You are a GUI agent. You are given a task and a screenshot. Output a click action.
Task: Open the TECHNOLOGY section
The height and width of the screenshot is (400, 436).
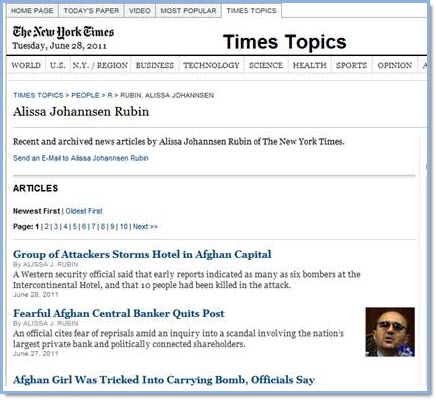coord(211,65)
